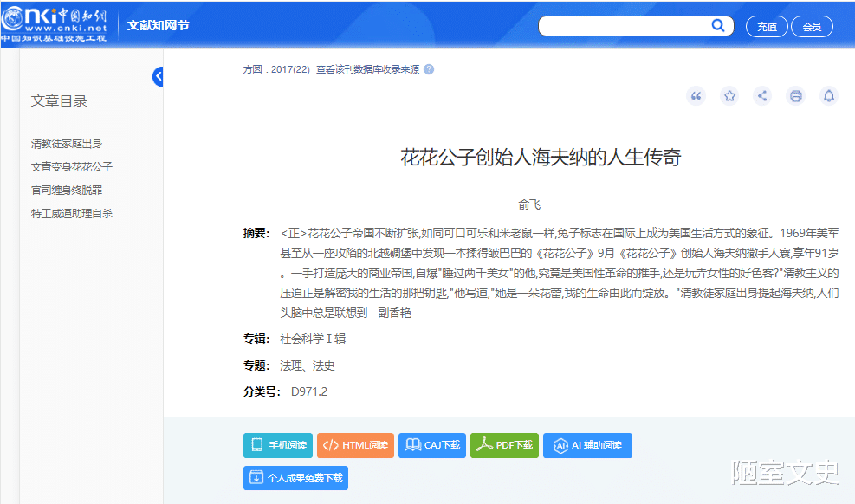Open the 方圆 journal link

click(252, 69)
